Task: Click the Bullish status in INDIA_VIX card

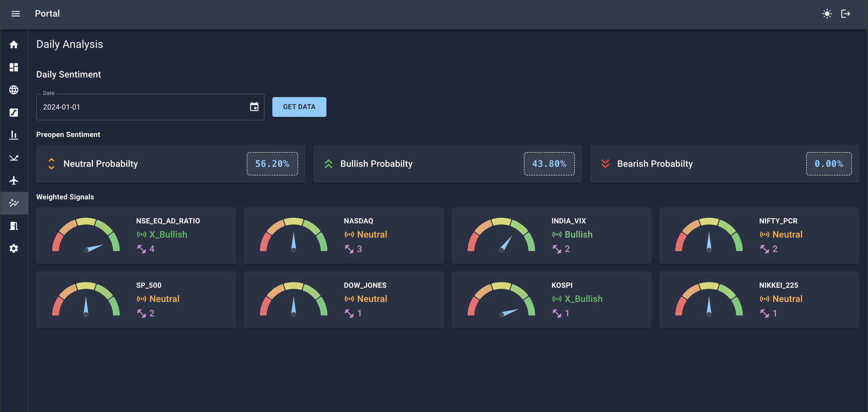Action: (x=579, y=234)
